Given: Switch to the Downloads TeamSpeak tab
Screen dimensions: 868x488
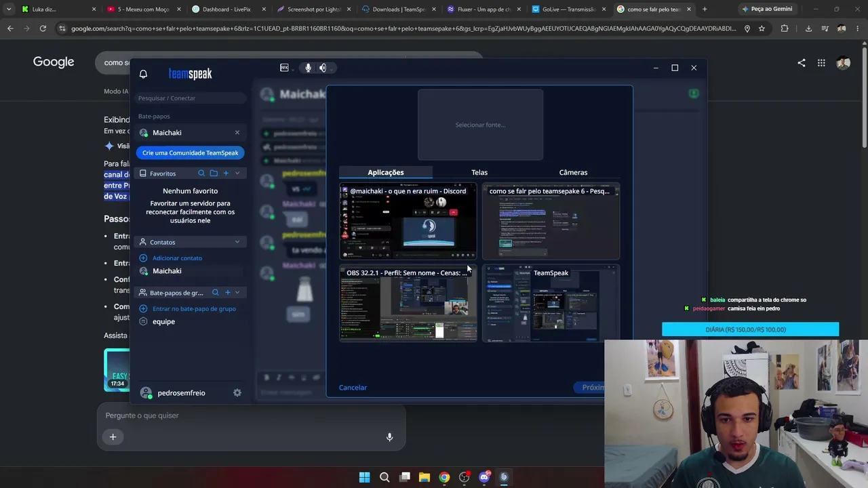Looking at the screenshot, I should point(399,9).
